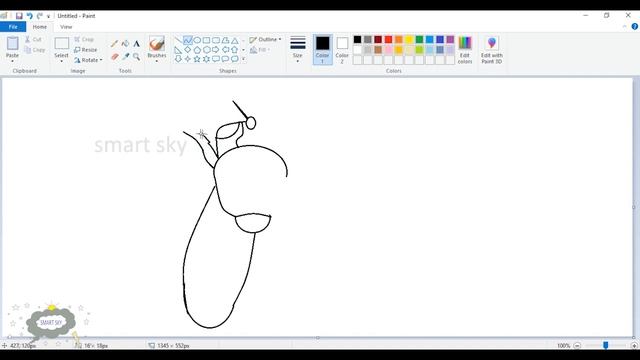
Task: Click the Undo arrow in title bar
Action: (x=29, y=16)
